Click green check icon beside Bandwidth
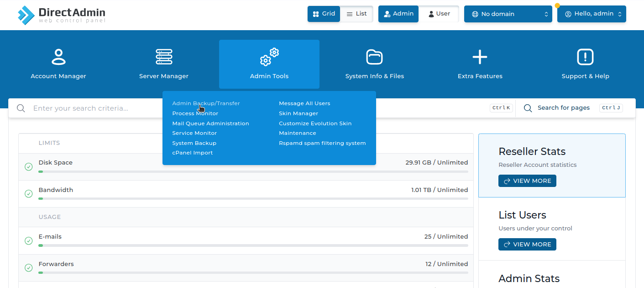The width and height of the screenshot is (644, 288). click(28, 194)
